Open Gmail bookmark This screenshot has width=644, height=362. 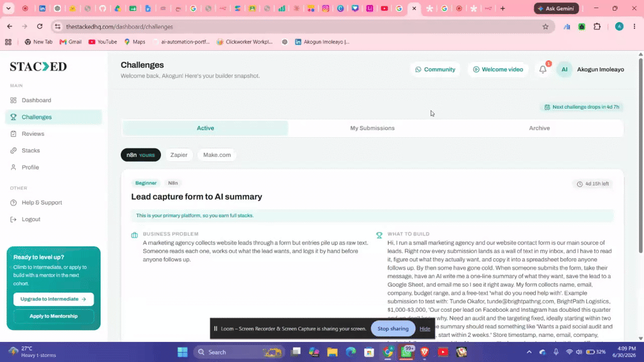[70, 42]
